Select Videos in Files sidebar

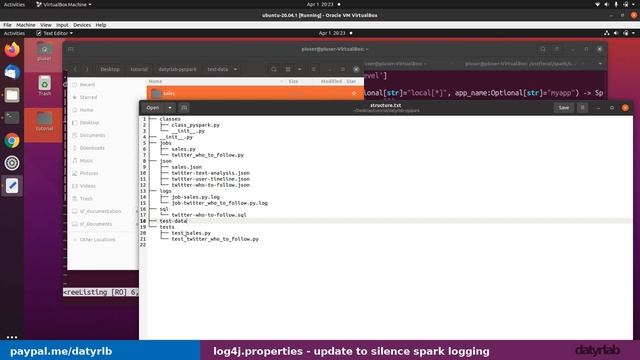pyautogui.click(x=87, y=186)
